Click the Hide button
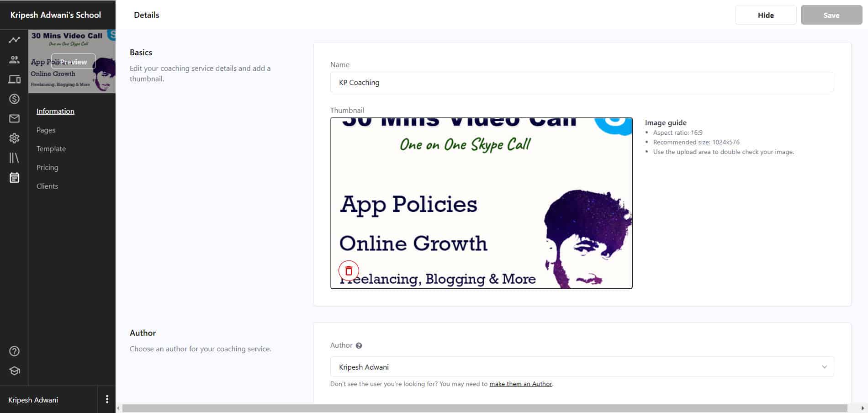 [x=765, y=15]
